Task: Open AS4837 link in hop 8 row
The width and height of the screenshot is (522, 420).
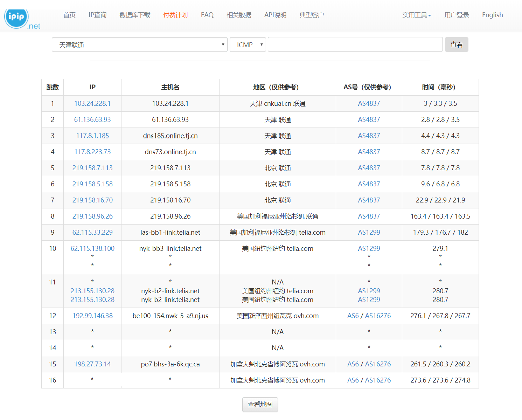Action: (369, 216)
